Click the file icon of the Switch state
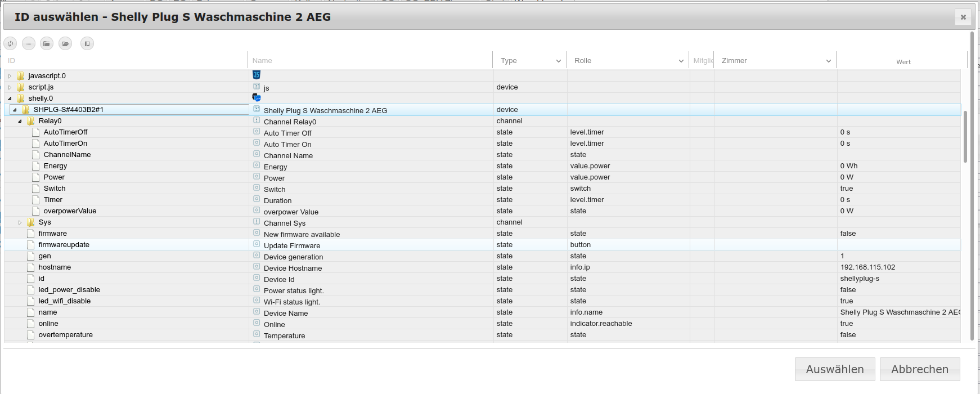The width and height of the screenshot is (980, 394). 36,189
